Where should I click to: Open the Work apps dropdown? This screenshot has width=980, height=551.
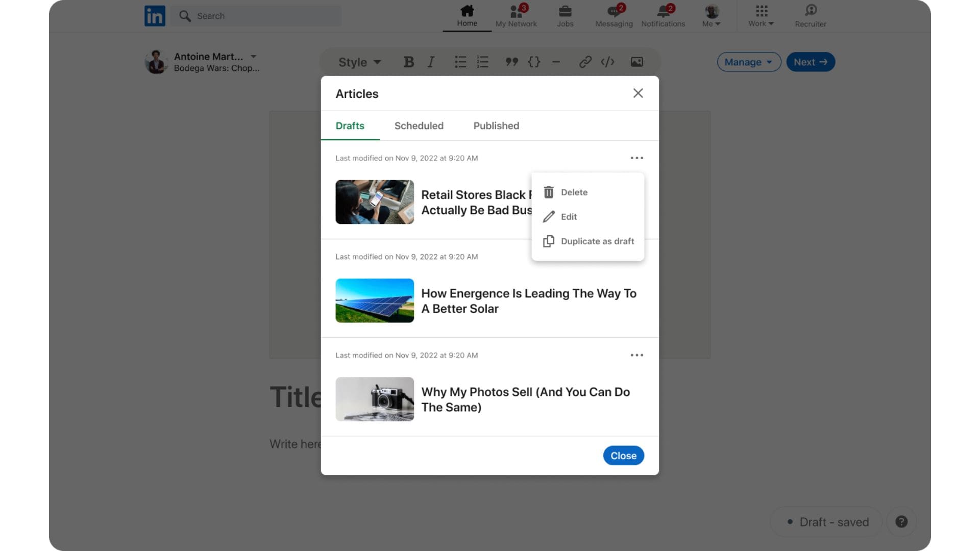(761, 16)
